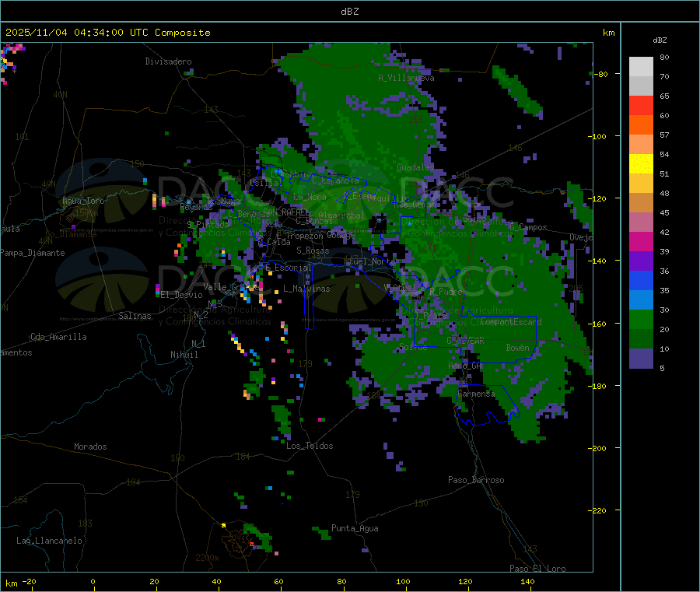The height and width of the screenshot is (592, 700).
Task: Select the 2200m elevation label near the volcano
Action: [x=207, y=558]
